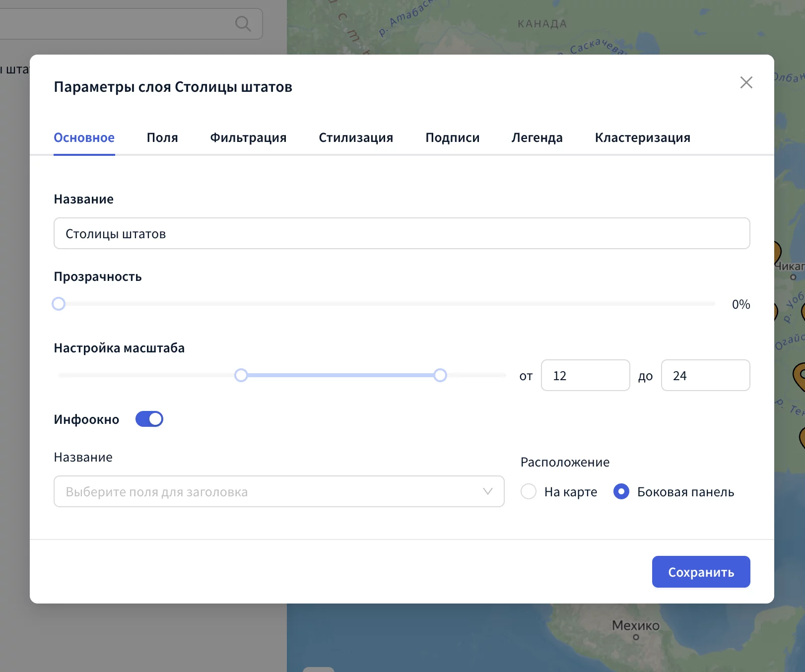Select the Основное tab
Image resolution: width=805 pixels, height=672 pixels.
point(84,137)
